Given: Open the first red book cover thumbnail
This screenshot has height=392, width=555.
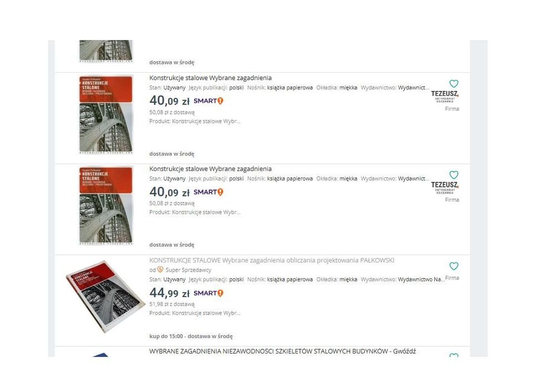Looking at the screenshot, I should 106,114.
